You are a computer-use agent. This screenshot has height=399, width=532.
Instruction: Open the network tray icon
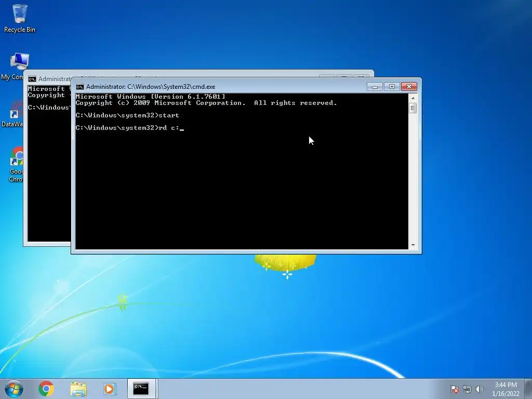pyautogui.click(x=467, y=389)
